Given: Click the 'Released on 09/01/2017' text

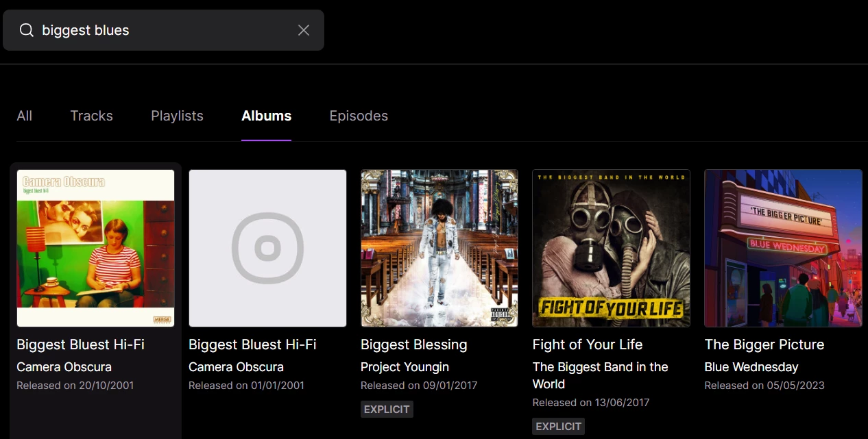Looking at the screenshot, I should 419,386.
